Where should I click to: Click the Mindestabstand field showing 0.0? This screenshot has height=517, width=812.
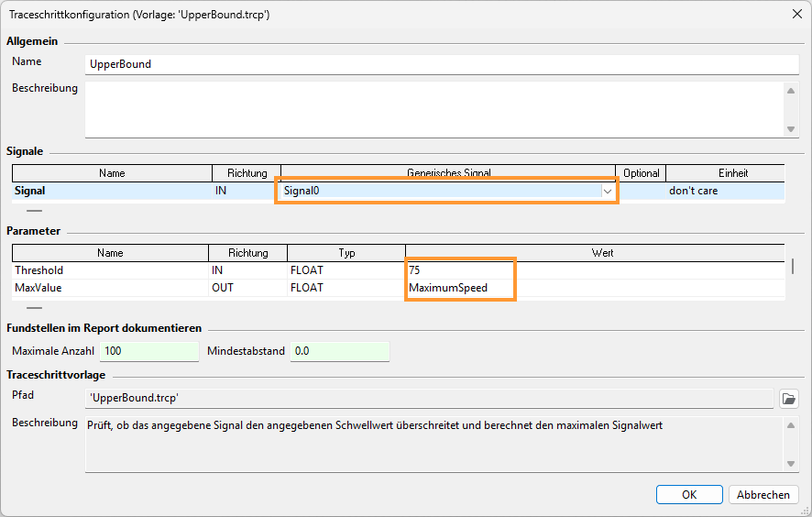tap(340, 351)
